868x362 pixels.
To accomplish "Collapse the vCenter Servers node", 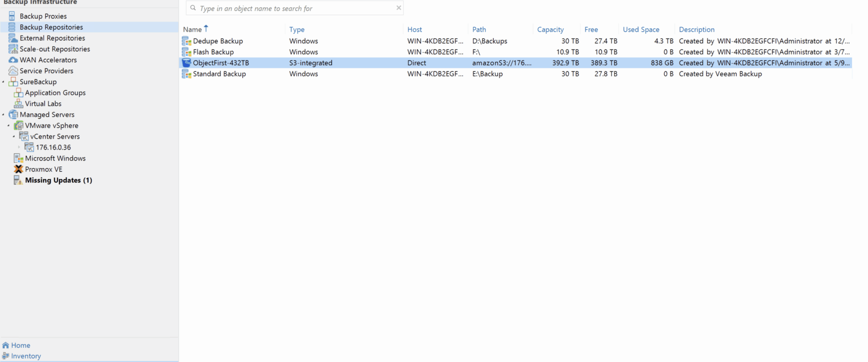I will tap(14, 136).
